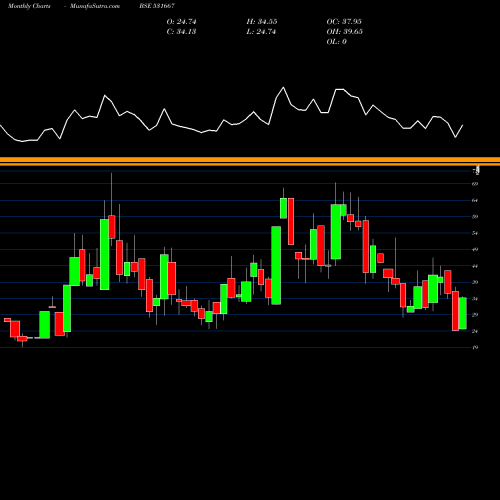Click the final red candle before the last green one

click(x=455, y=311)
